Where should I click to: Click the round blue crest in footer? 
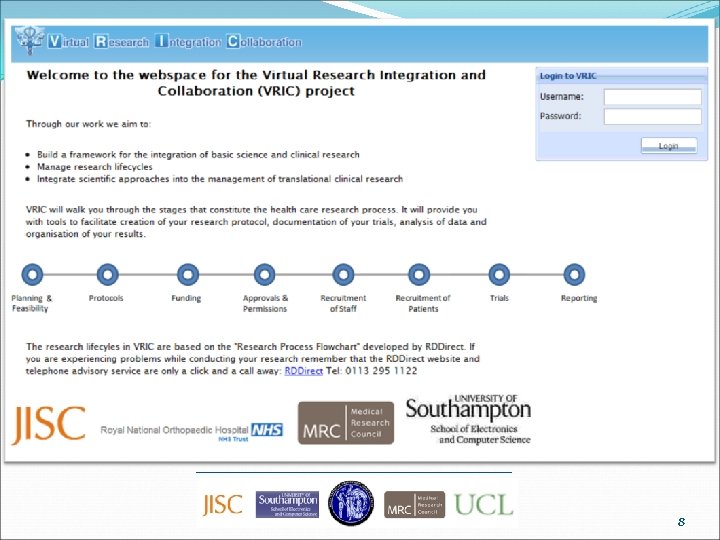(351, 503)
